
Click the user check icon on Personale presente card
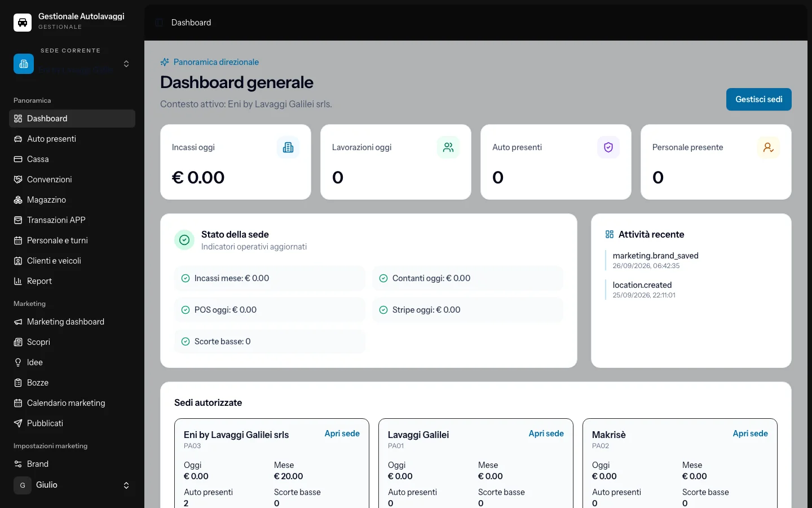pos(769,147)
